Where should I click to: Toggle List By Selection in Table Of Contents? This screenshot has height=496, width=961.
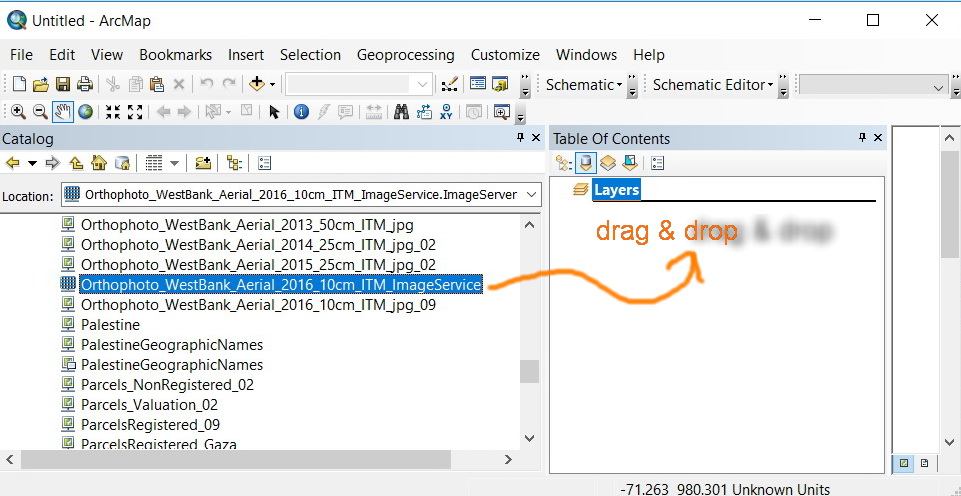(x=629, y=162)
